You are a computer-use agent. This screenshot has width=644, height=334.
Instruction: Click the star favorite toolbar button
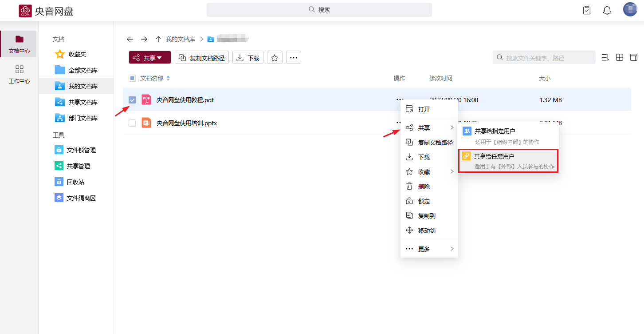pos(275,58)
